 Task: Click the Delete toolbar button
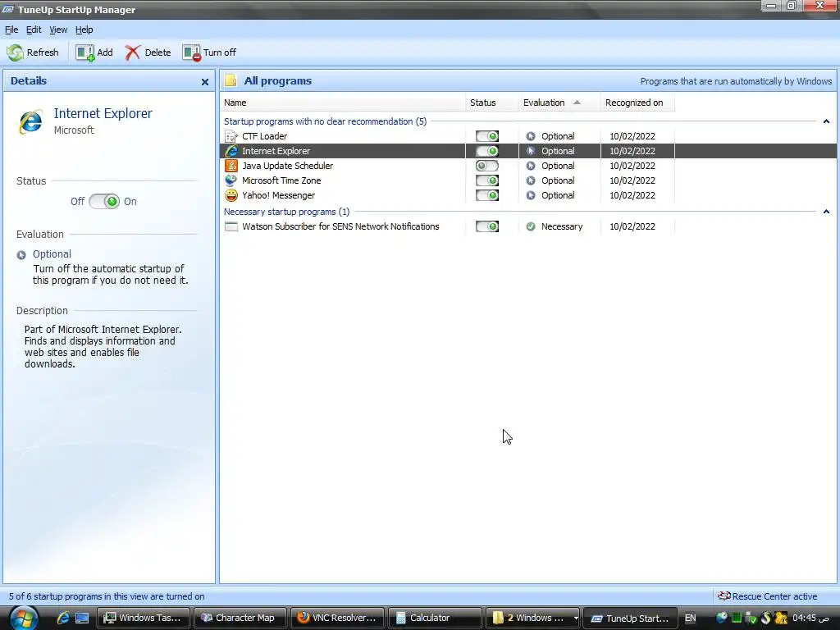[x=148, y=52]
